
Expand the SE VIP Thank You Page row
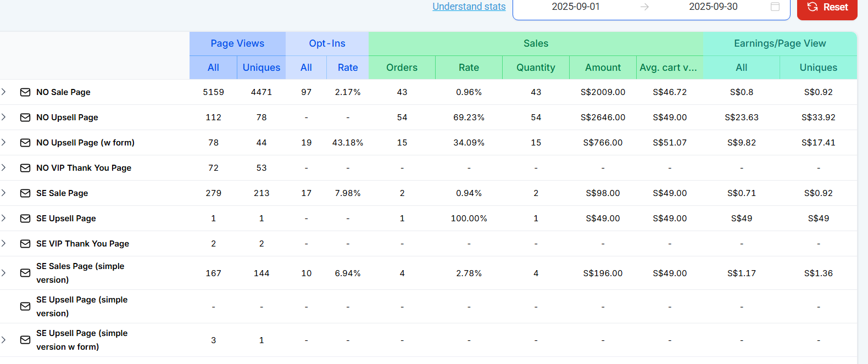(x=4, y=243)
